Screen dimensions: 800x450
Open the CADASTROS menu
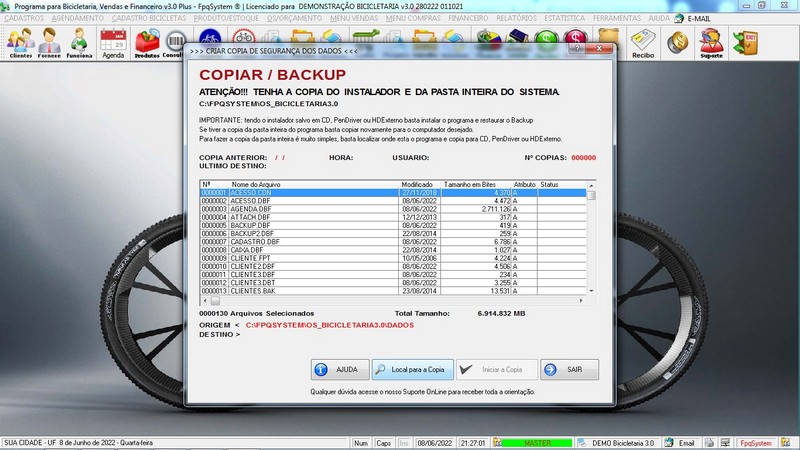[x=24, y=18]
